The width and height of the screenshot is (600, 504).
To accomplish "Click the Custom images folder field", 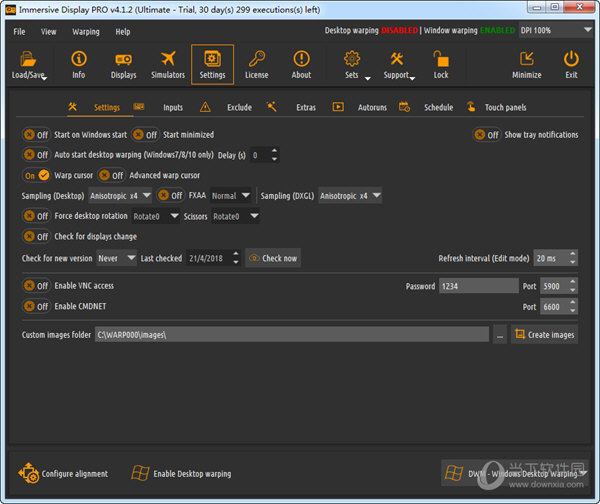I will [292, 334].
